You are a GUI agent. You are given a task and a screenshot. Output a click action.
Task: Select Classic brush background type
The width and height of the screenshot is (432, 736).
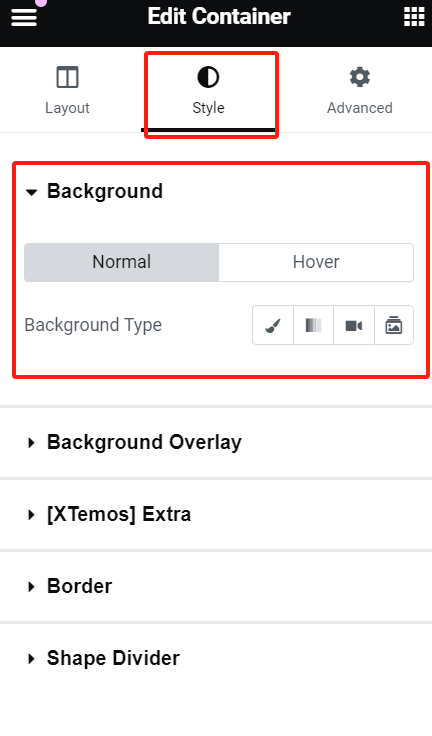tap(273, 325)
